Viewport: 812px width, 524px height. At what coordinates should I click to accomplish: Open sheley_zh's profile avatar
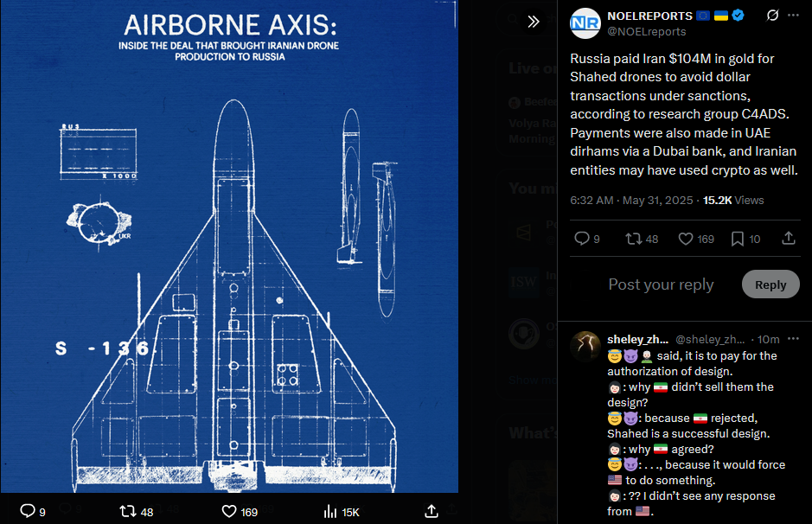pos(585,346)
